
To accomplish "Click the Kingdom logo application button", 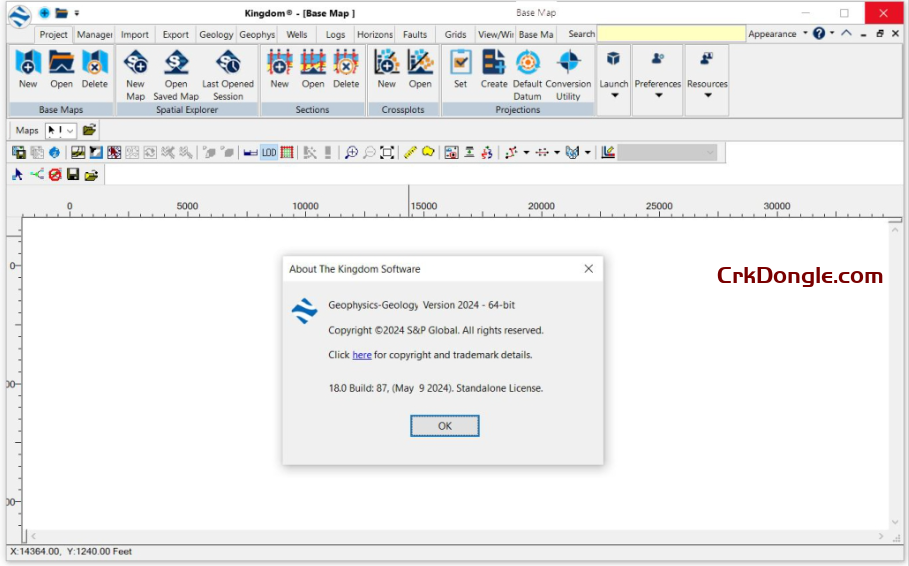I will point(20,15).
